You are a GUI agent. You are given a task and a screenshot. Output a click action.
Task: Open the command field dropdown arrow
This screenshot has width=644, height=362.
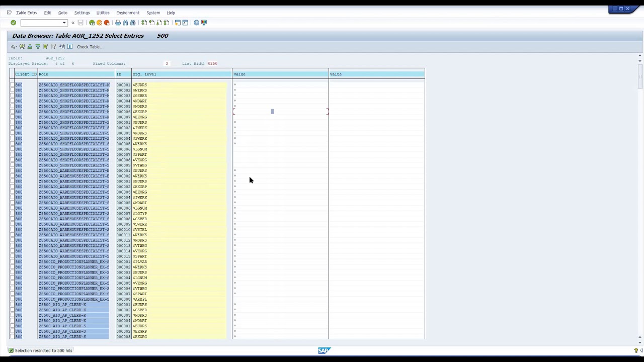[x=64, y=23]
